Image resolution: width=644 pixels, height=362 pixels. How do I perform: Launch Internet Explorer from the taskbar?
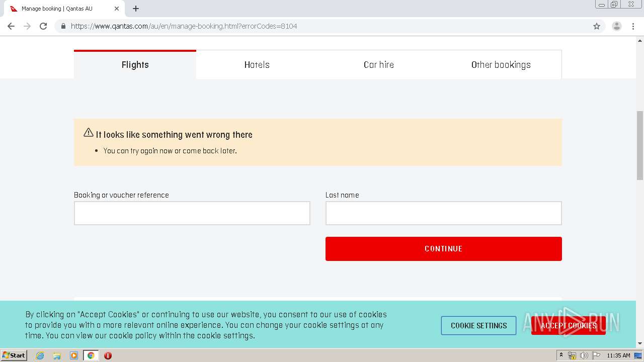[40, 355]
